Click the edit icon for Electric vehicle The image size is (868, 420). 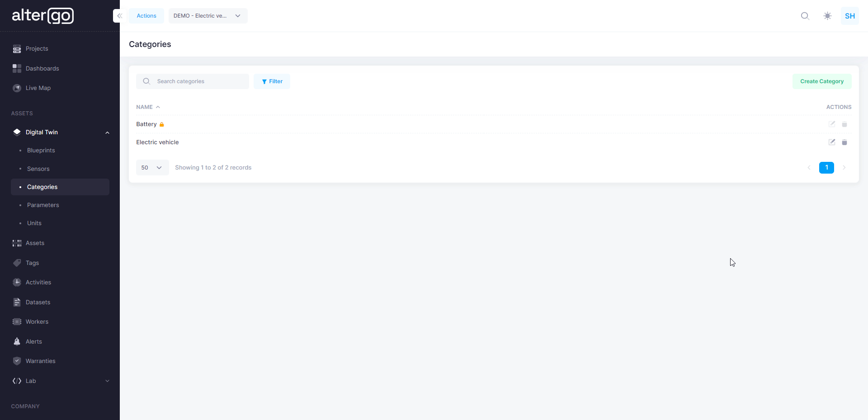[831, 142]
